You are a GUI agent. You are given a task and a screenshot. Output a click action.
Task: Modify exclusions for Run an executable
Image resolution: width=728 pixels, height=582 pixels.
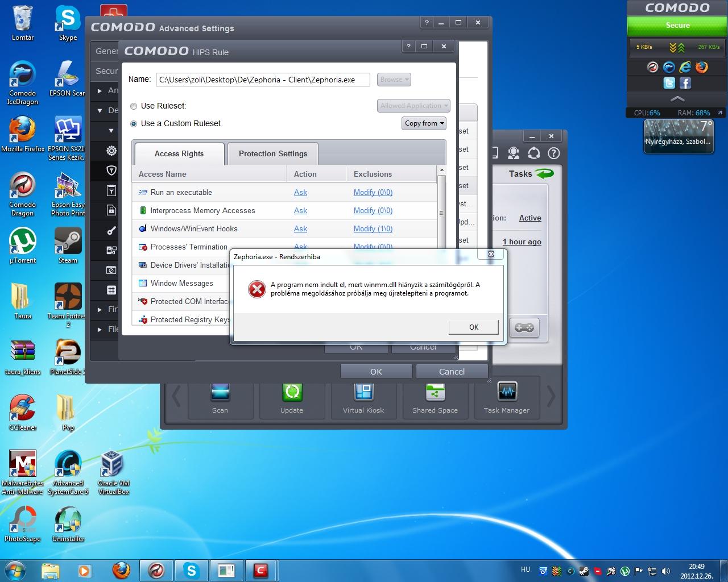point(373,192)
